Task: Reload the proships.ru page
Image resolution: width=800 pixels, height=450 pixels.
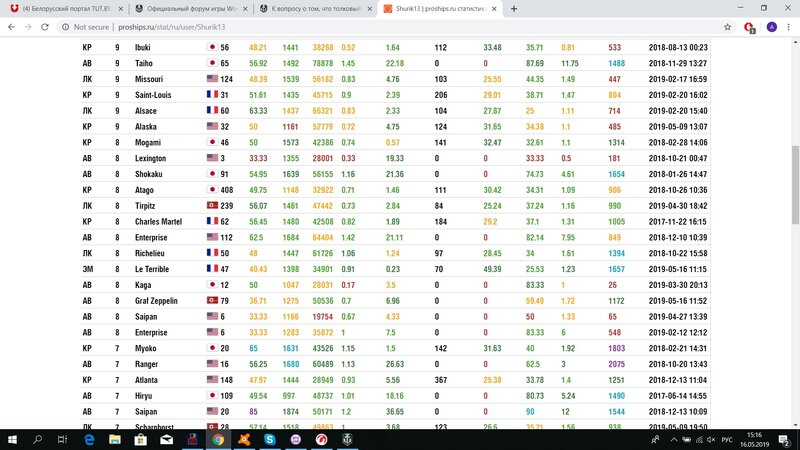Action: 45,27
